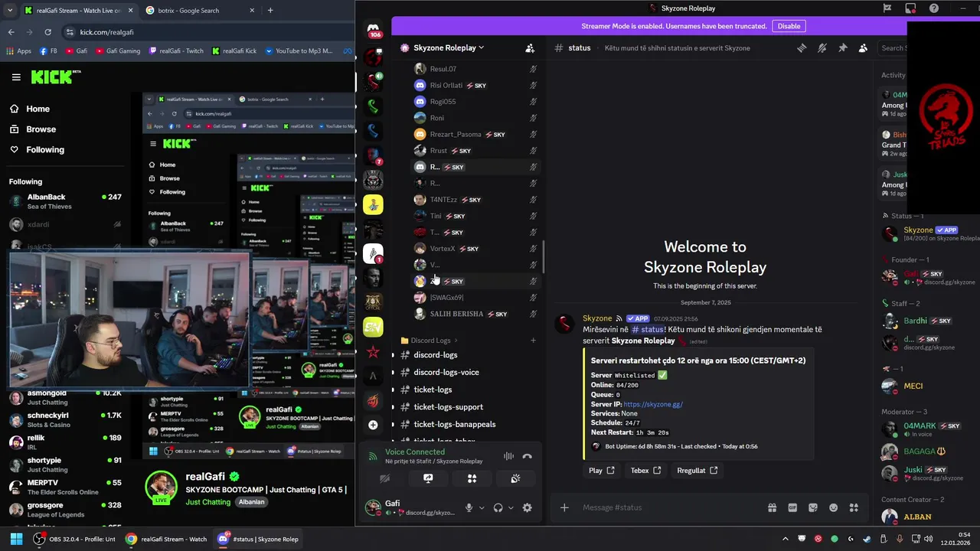980x551 pixels.
Task: Open headphone output options arrow
Action: (511, 507)
